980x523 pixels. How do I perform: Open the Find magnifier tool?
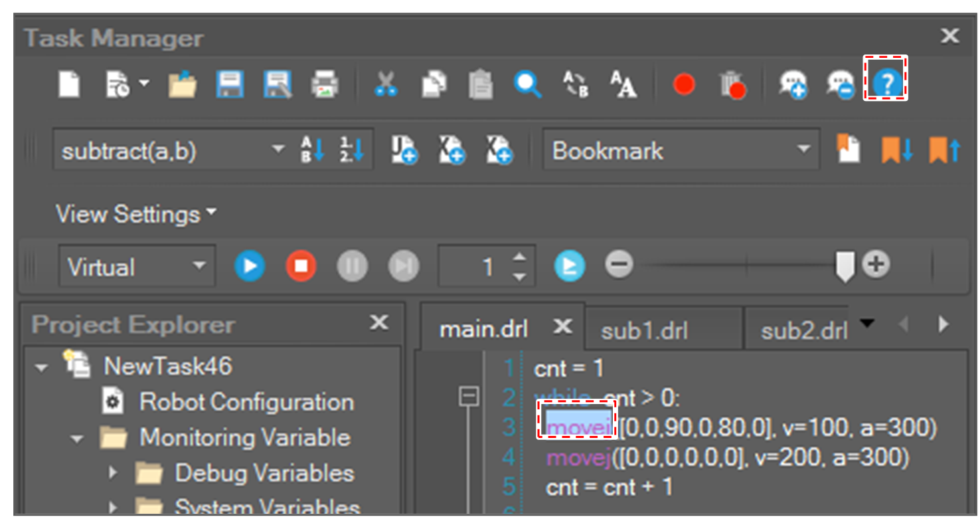click(528, 85)
